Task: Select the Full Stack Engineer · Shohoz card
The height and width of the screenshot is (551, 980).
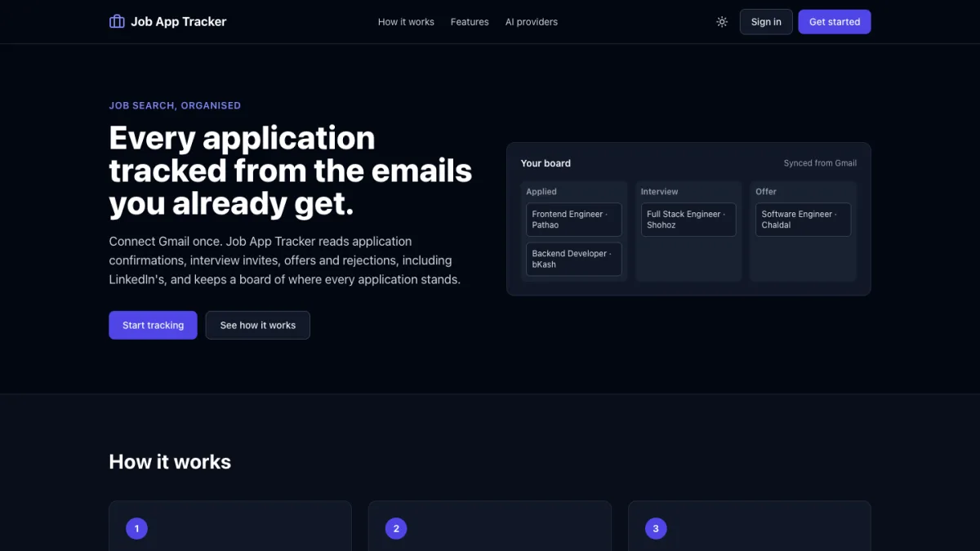Action: click(688, 220)
